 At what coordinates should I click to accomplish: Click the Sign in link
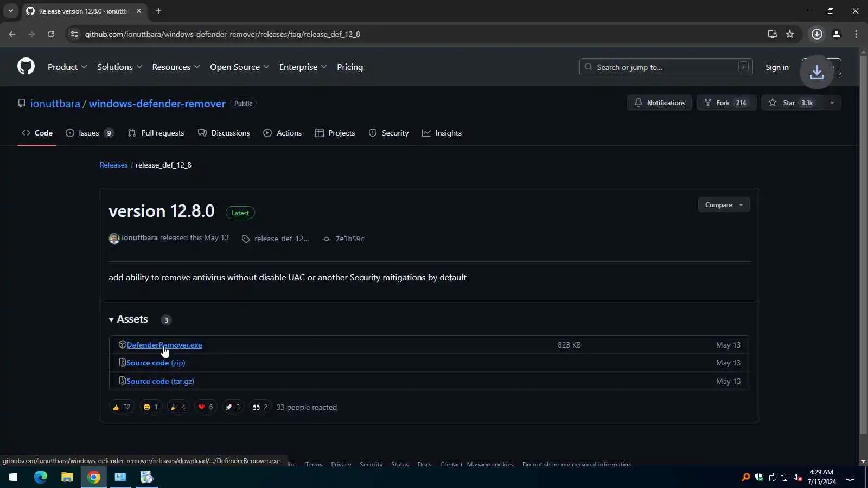777,67
